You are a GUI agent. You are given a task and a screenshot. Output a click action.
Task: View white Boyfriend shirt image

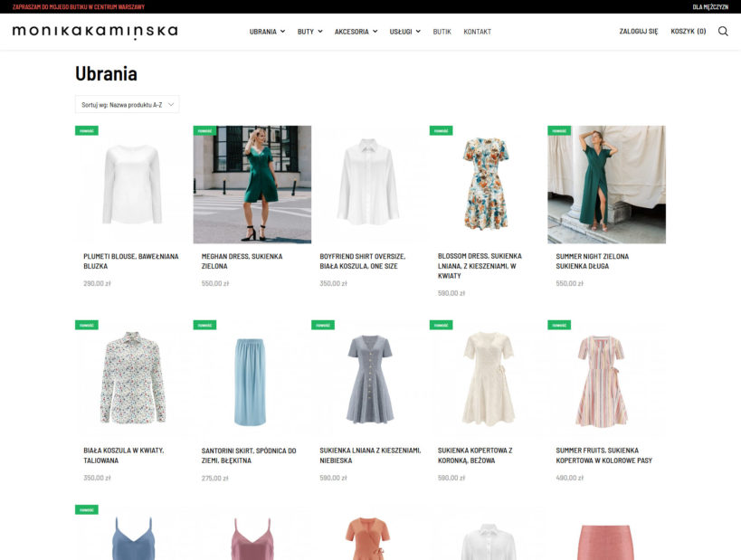point(371,185)
